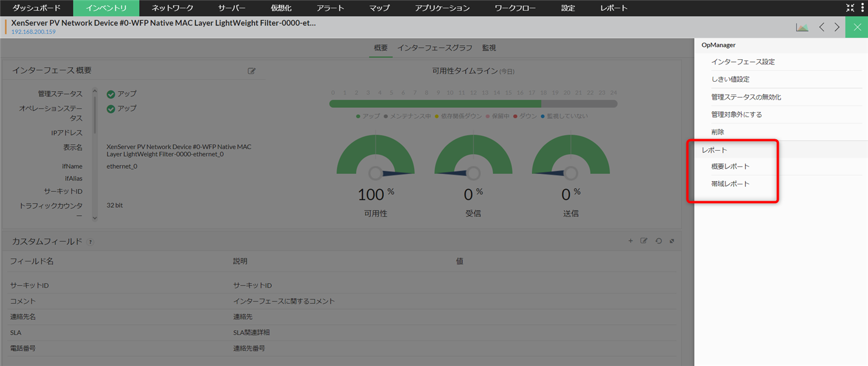Select the インベントリ tab in top menu

coord(106,8)
